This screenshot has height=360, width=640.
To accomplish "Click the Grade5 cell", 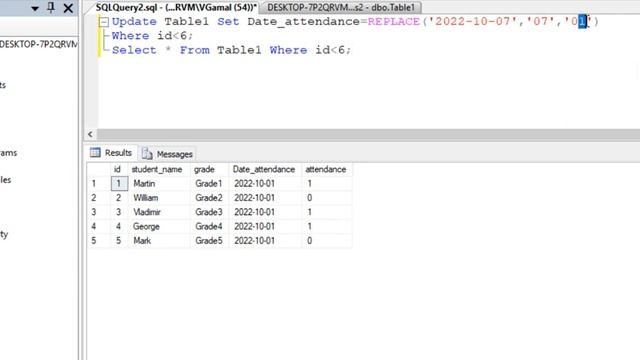I will 210,240.
